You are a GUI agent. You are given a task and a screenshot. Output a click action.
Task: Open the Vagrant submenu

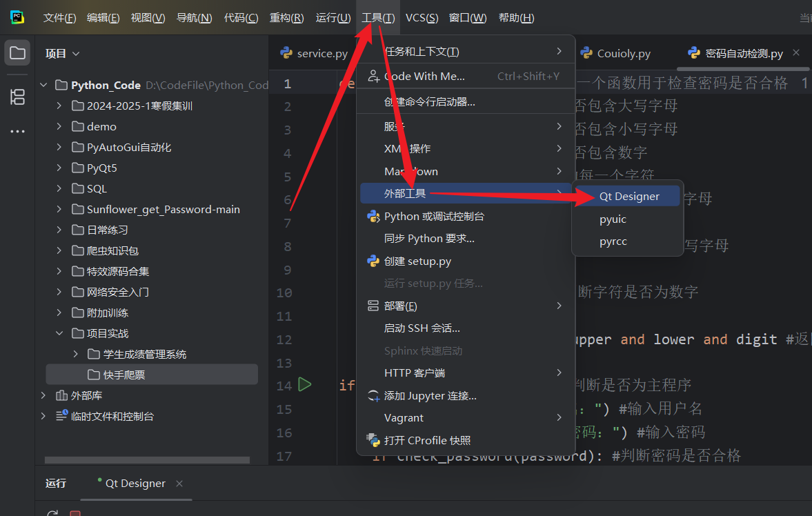coord(466,417)
